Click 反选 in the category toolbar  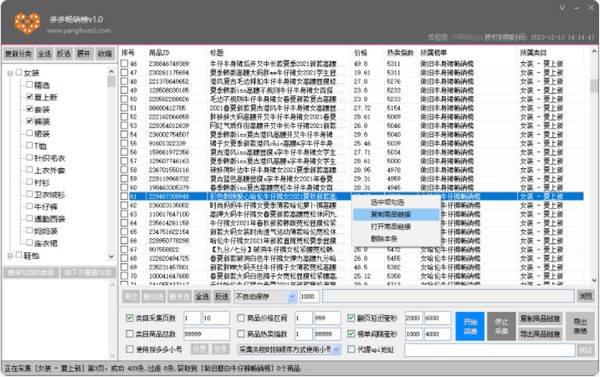point(64,54)
